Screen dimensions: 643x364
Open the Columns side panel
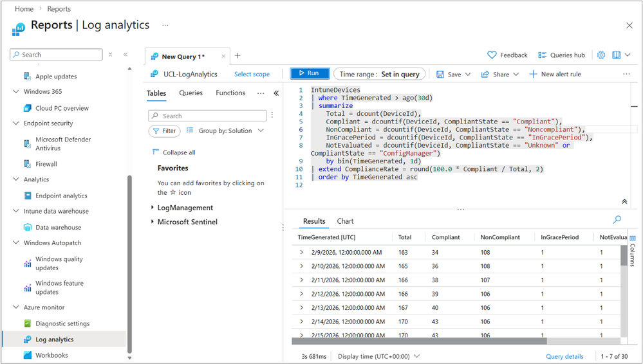(x=632, y=250)
